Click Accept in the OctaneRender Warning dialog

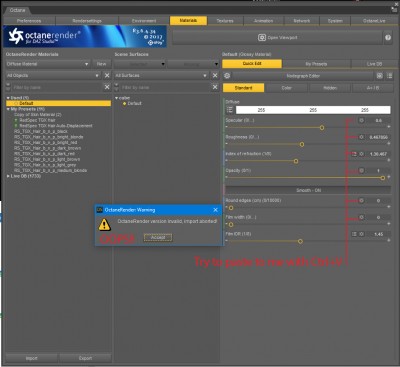coord(158,237)
